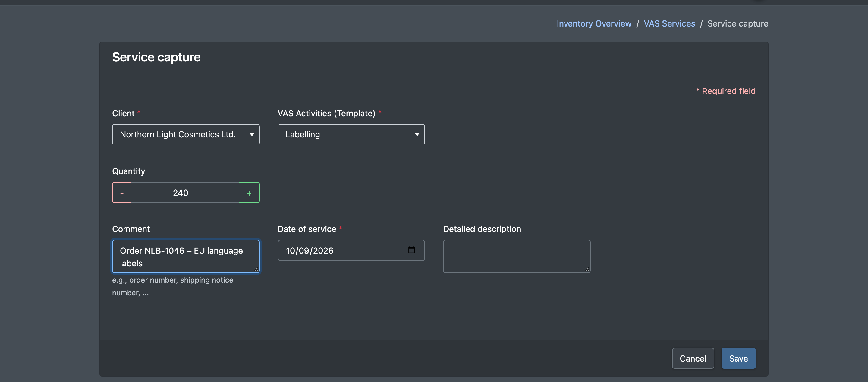
Task: Expand the VAS Activities (Template) dropdown
Action: click(351, 134)
